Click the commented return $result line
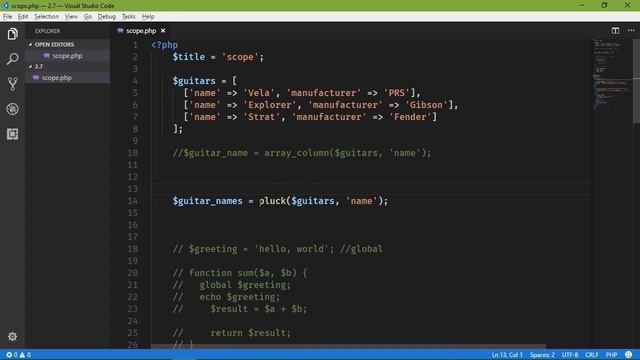The width and height of the screenshot is (640, 360). [x=231, y=333]
